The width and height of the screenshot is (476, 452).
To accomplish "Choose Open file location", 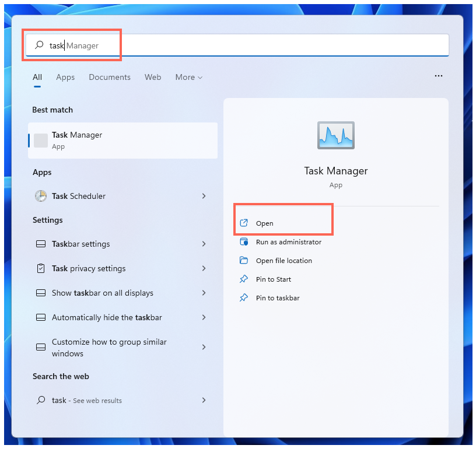I will pos(284,261).
